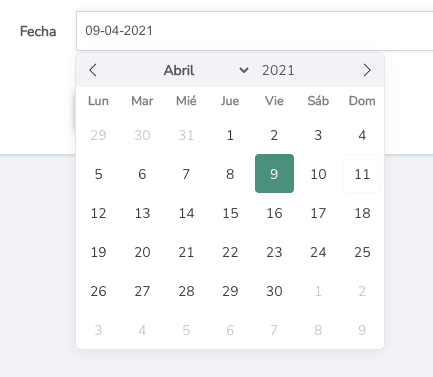The width and height of the screenshot is (433, 377).
Task: Choose greyed-out March 31
Action: point(186,135)
